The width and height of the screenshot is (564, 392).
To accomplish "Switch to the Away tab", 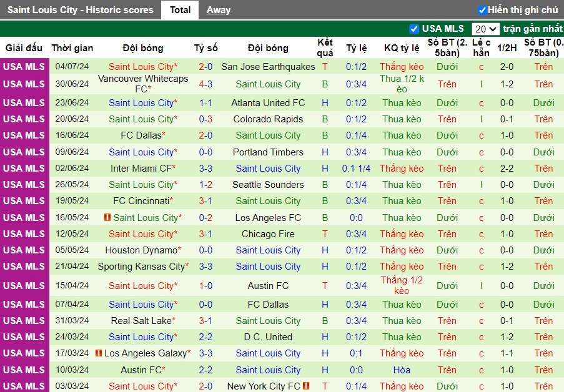I will pos(219,10).
